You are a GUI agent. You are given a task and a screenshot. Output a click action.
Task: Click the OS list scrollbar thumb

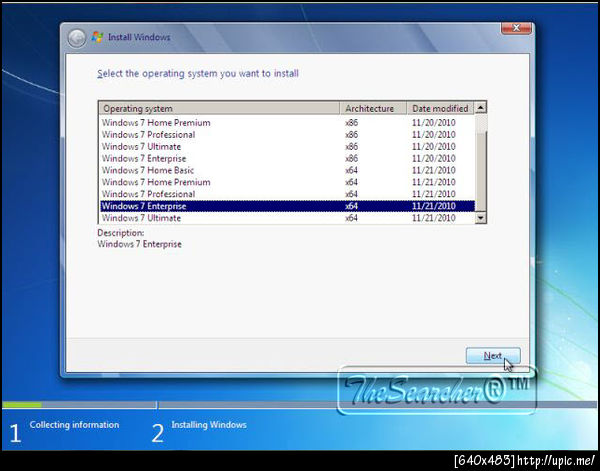click(481, 171)
